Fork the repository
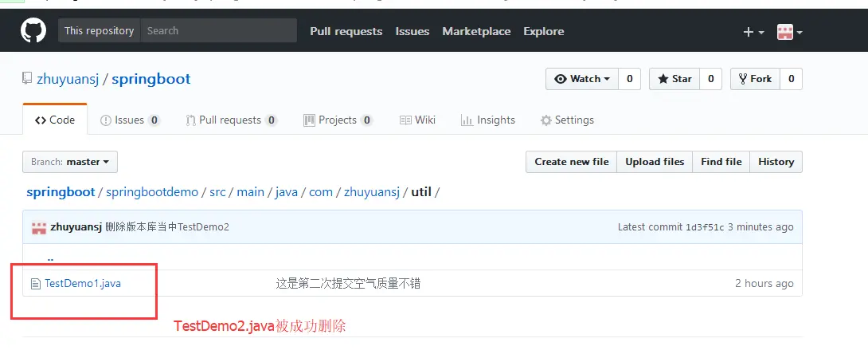The image size is (868, 358). click(755, 79)
